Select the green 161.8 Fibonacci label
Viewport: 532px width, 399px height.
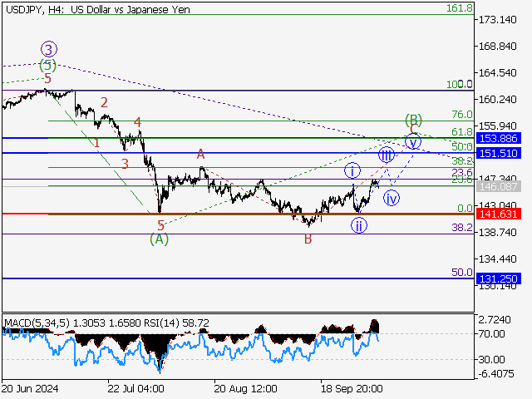click(x=460, y=8)
